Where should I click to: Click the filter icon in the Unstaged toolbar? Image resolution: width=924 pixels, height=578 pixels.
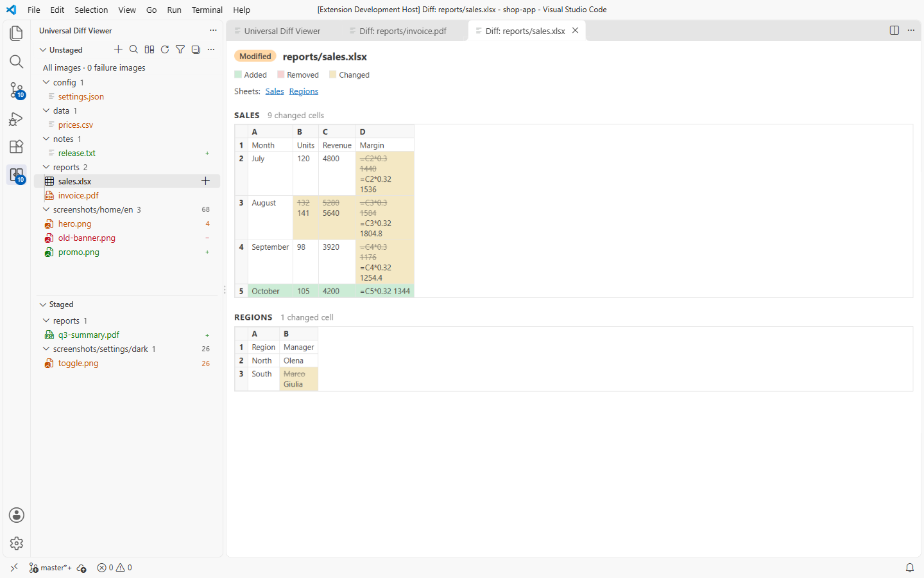tap(180, 49)
